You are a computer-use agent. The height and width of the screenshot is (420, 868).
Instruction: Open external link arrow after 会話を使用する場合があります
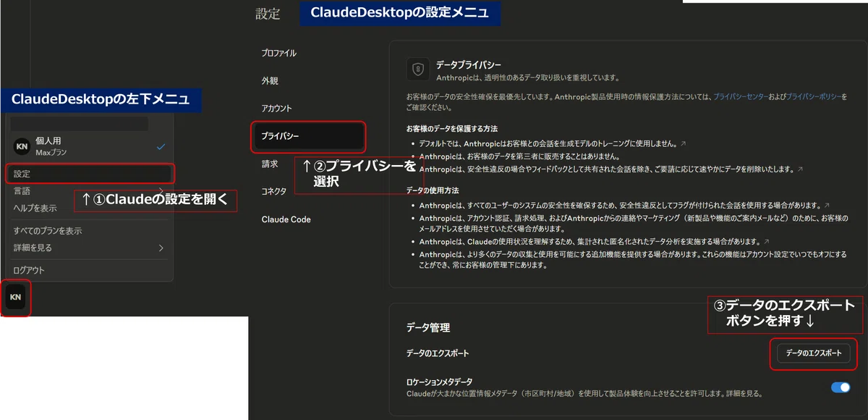pyautogui.click(x=827, y=206)
